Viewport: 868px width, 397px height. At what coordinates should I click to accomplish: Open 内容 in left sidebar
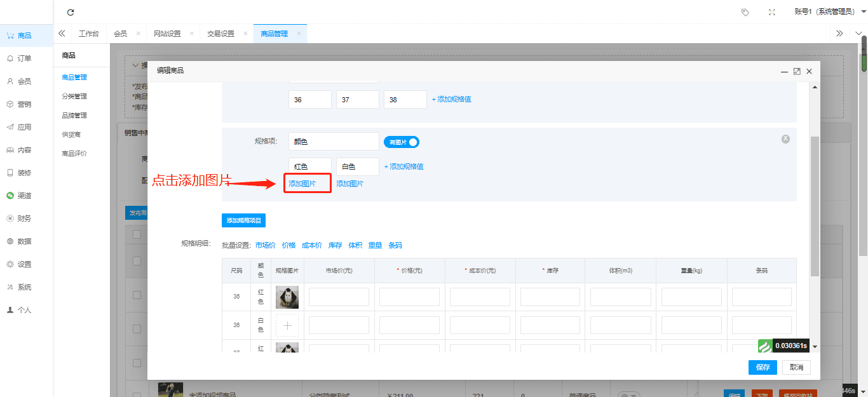25,150
